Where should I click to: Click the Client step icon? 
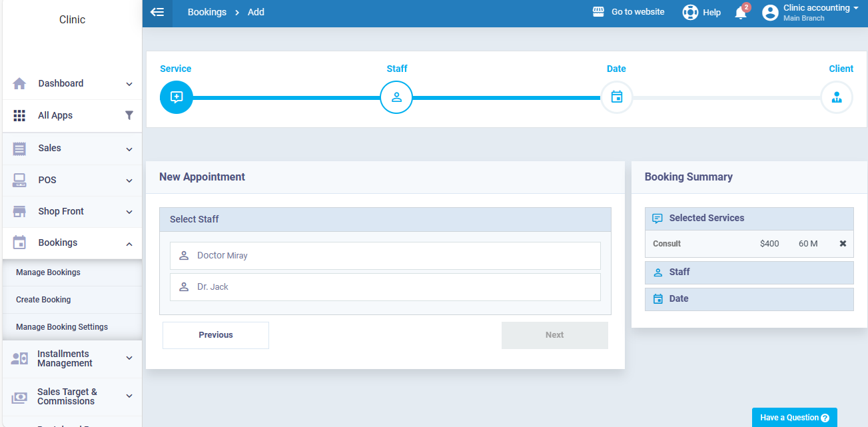click(836, 97)
